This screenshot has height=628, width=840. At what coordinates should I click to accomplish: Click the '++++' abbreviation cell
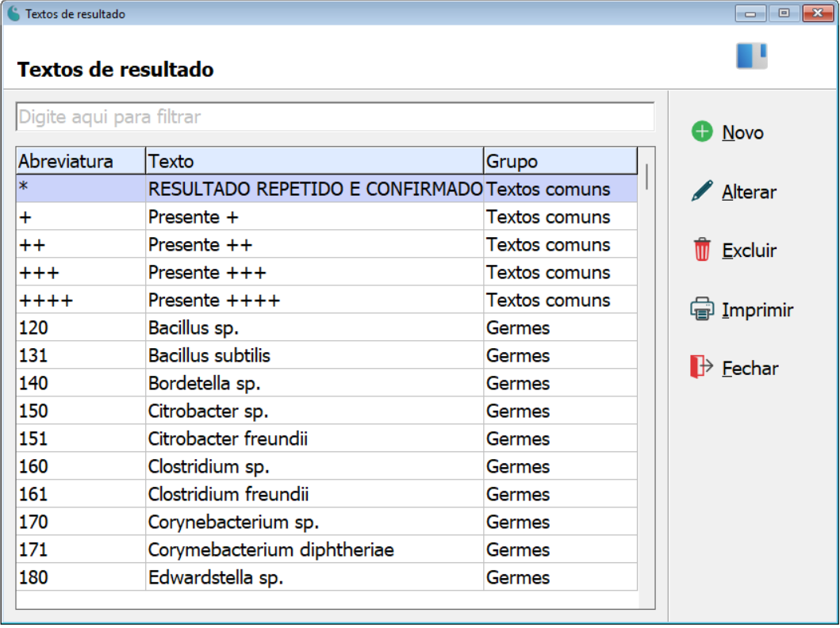80,300
